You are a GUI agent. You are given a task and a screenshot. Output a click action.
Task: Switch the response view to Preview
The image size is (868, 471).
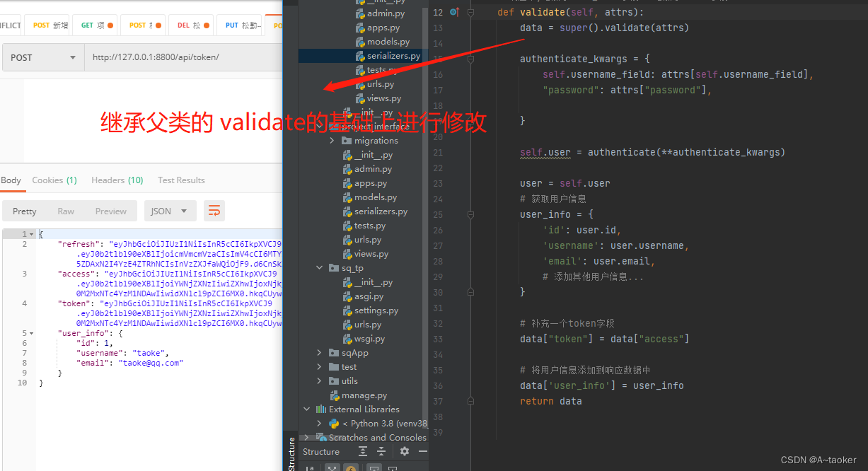point(111,211)
